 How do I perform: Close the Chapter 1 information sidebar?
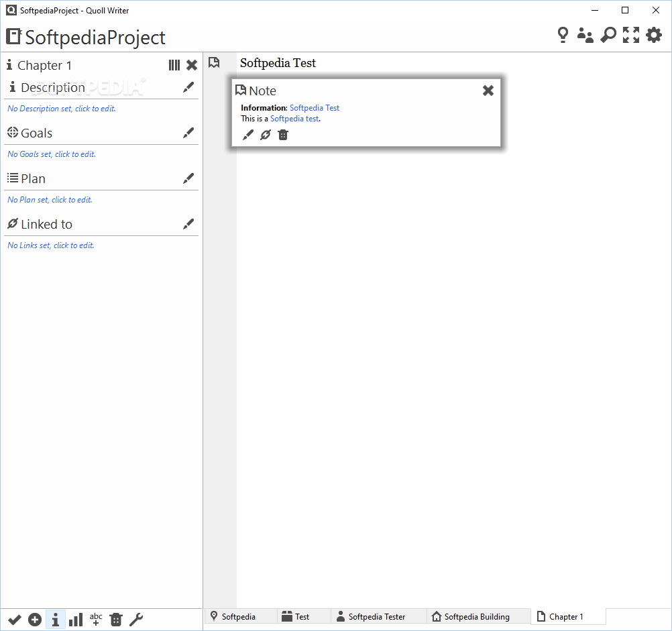click(192, 65)
